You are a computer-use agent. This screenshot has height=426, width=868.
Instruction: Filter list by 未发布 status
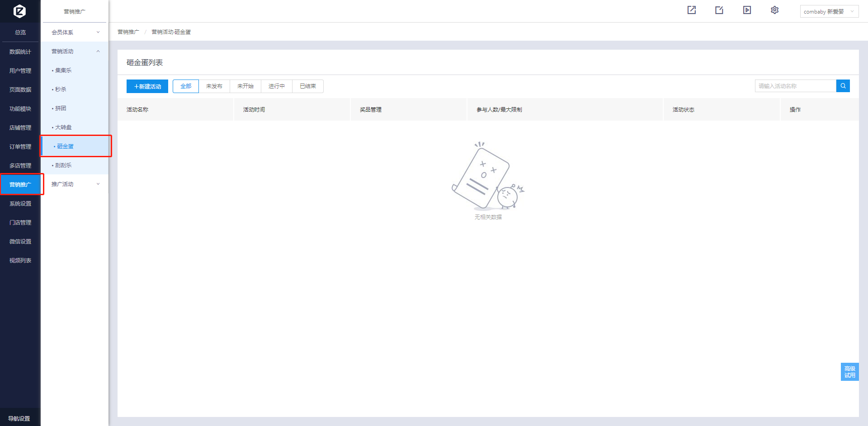point(214,86)
